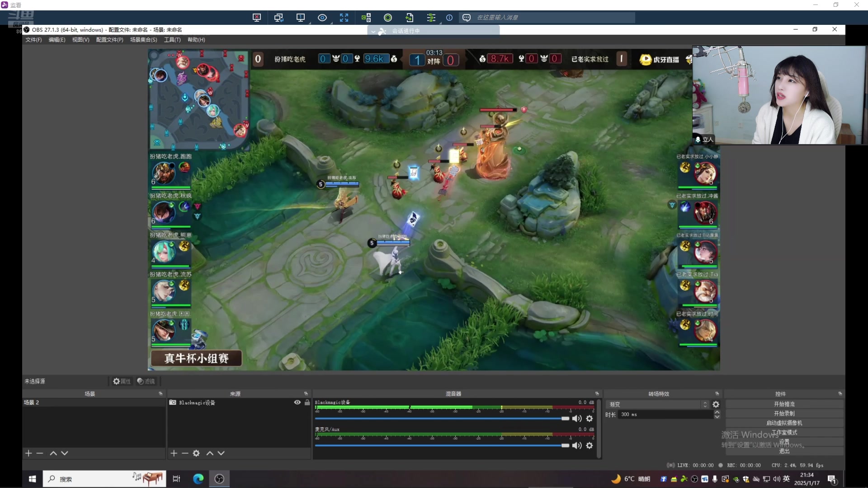Viewport: 868px width, 488px height.
Task: Remove selected scene with minus icon
Action: click(40, 453)
